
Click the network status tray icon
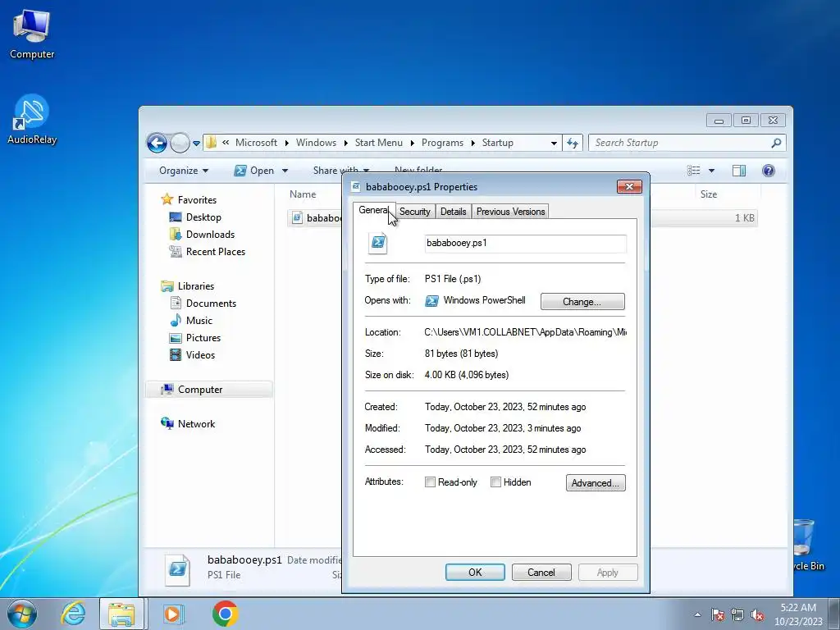(737, 614)
